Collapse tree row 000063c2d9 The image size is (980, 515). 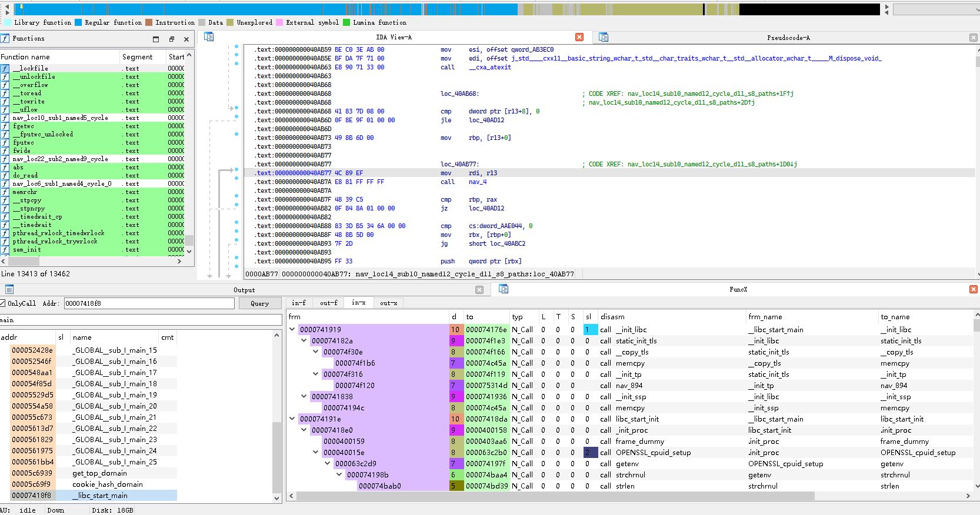coord(328,463)
